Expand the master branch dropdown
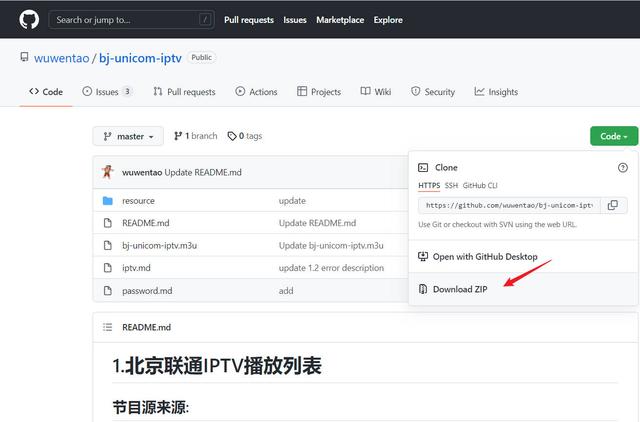This screenshot has width=640, height=422. [129, 136]
